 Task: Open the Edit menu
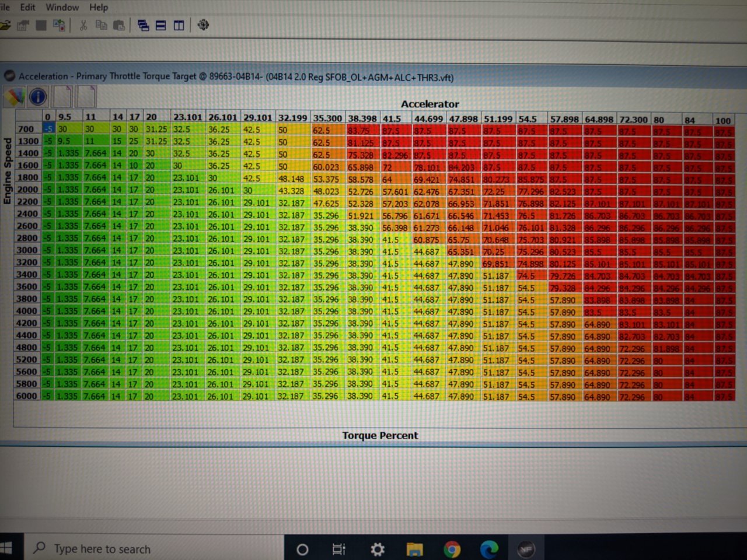[x=27, y=8]
